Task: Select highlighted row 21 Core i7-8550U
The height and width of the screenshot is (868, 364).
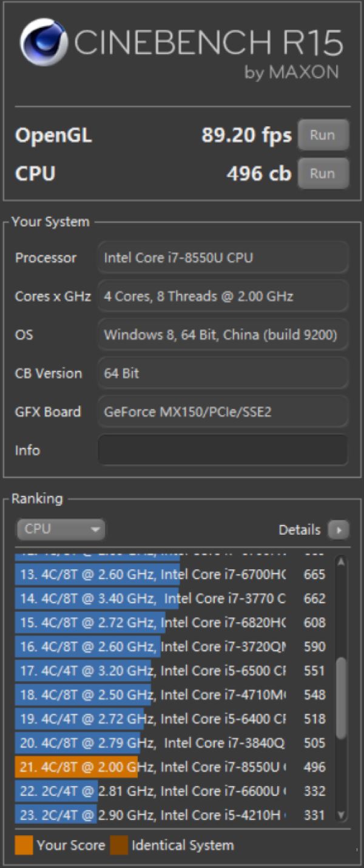Action: [174, 767]
